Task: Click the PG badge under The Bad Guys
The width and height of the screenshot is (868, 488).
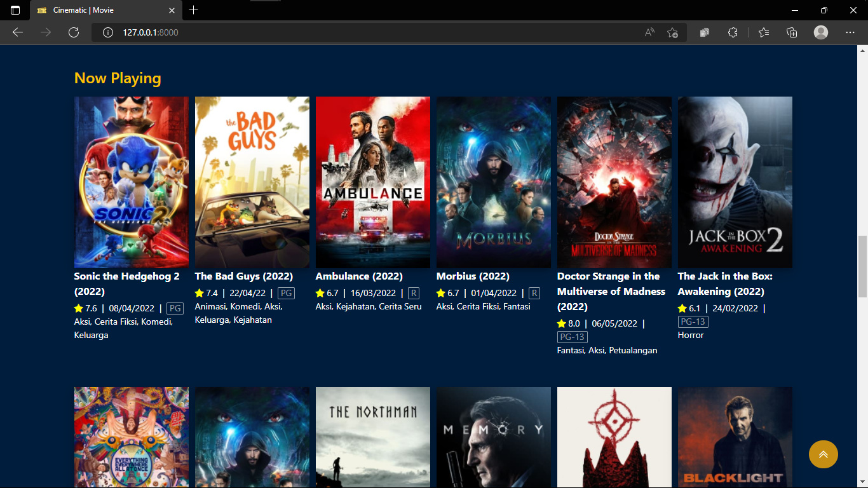Action: point(286,293)
